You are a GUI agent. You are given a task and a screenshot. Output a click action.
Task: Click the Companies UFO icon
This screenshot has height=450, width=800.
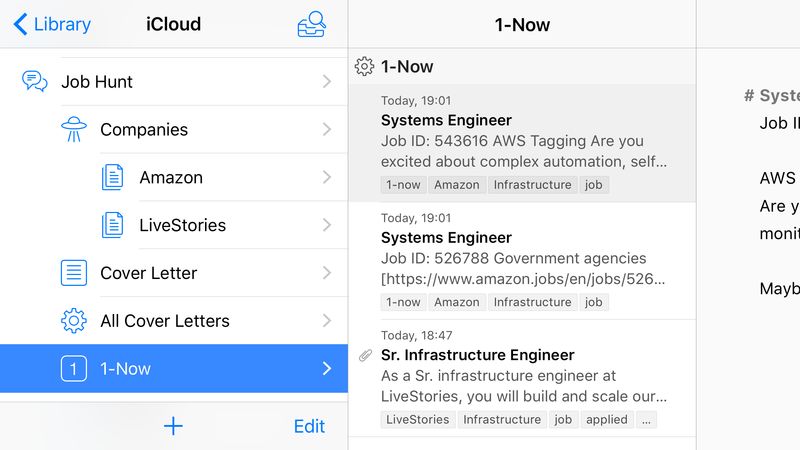[74, 129]
